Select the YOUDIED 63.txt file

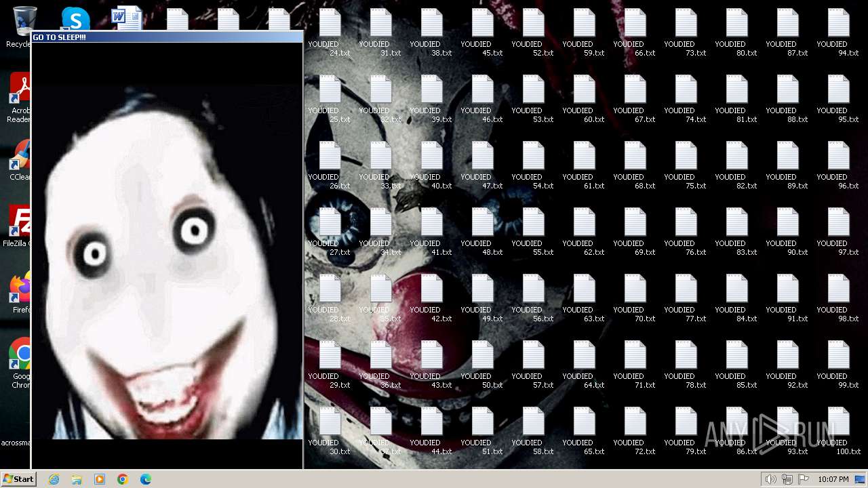[x=584, y=299]
